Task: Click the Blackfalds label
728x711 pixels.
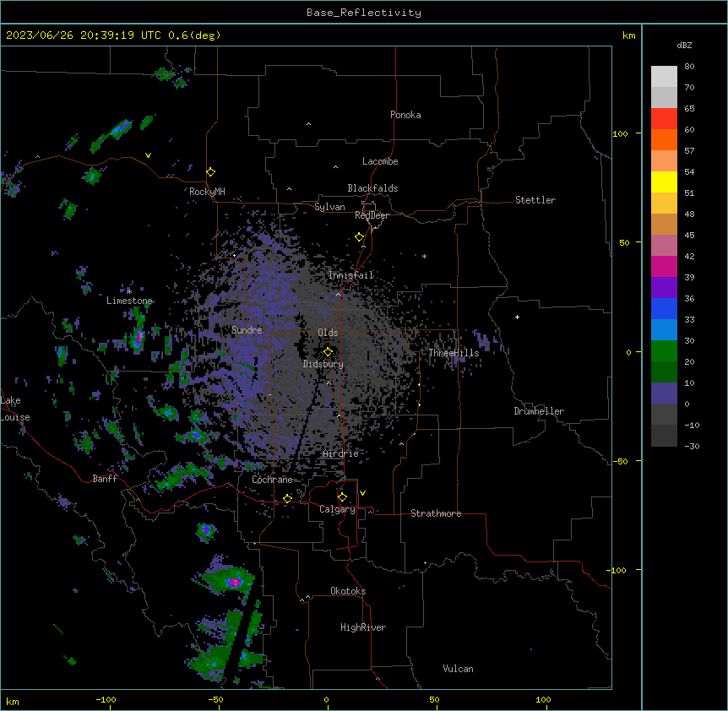Action: (x=372, y=188)
